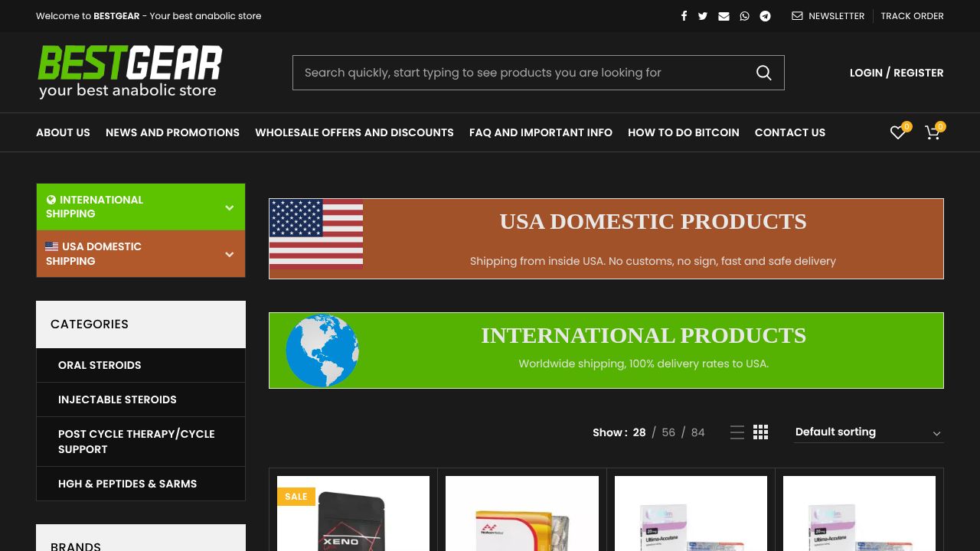Show 56 products per page
The image size is (980, 551).
coord(668,432)
